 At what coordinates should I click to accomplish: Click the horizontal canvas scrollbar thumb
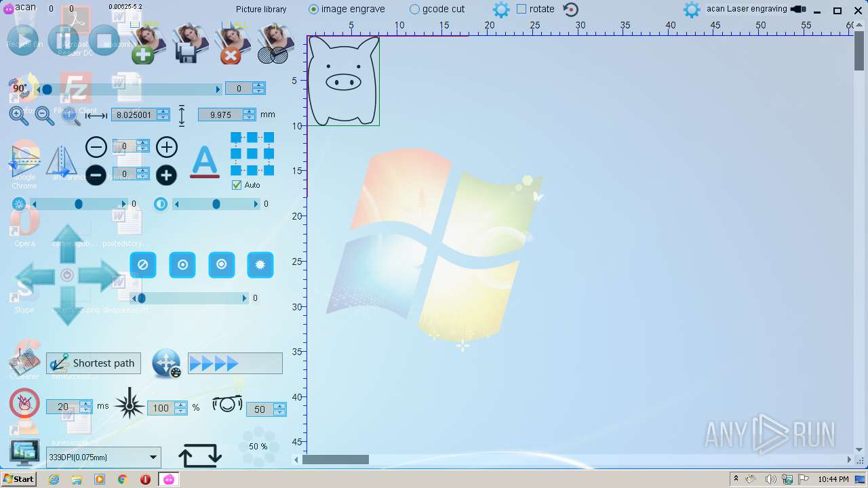click(335, 460)
